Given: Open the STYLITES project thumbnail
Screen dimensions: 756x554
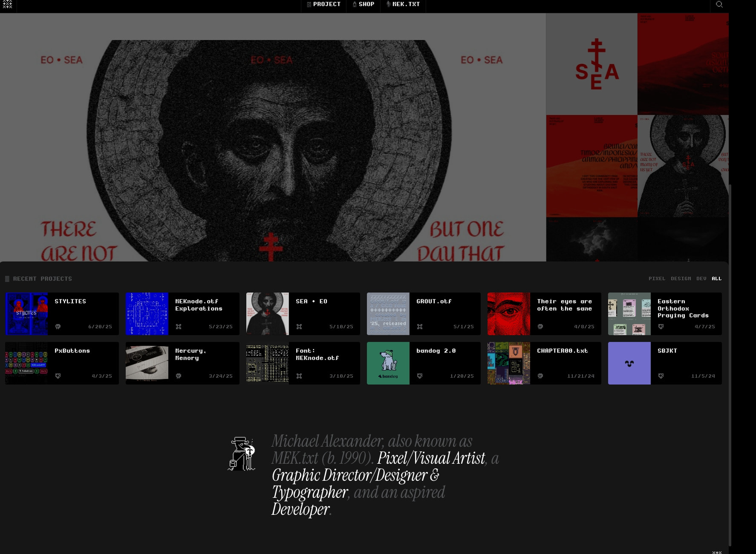Looking at the screenshot, I should pos(26,314).
